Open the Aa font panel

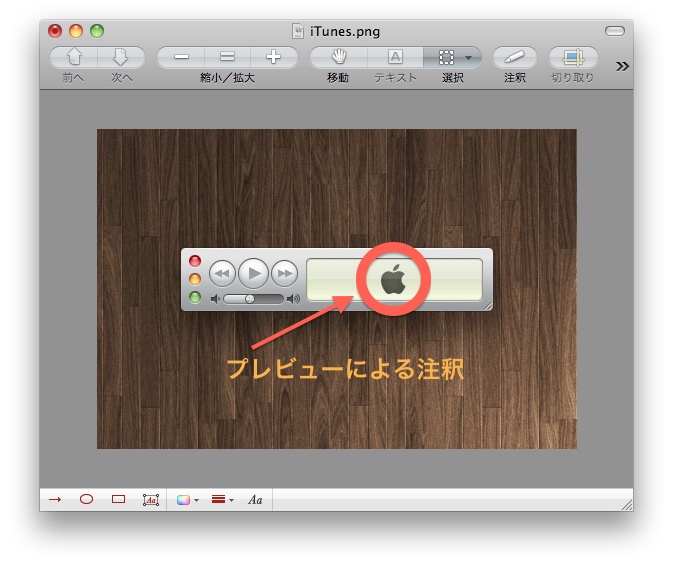[x=255, y=500]
